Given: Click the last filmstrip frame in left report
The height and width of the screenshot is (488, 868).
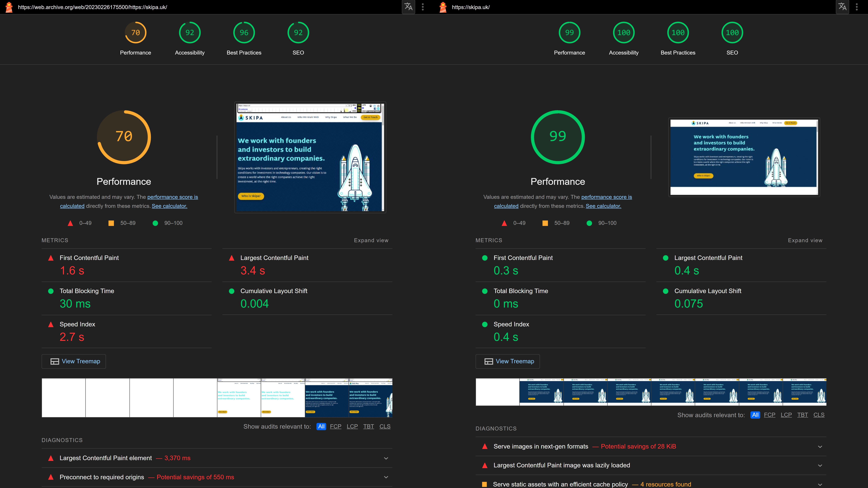Looking at the screenshot, I should [371, 398].
